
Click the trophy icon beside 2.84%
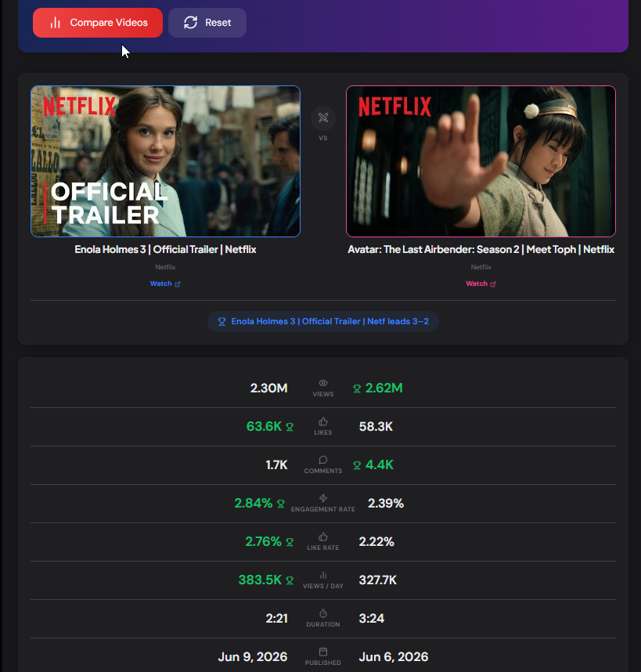[x=281, y=504]
